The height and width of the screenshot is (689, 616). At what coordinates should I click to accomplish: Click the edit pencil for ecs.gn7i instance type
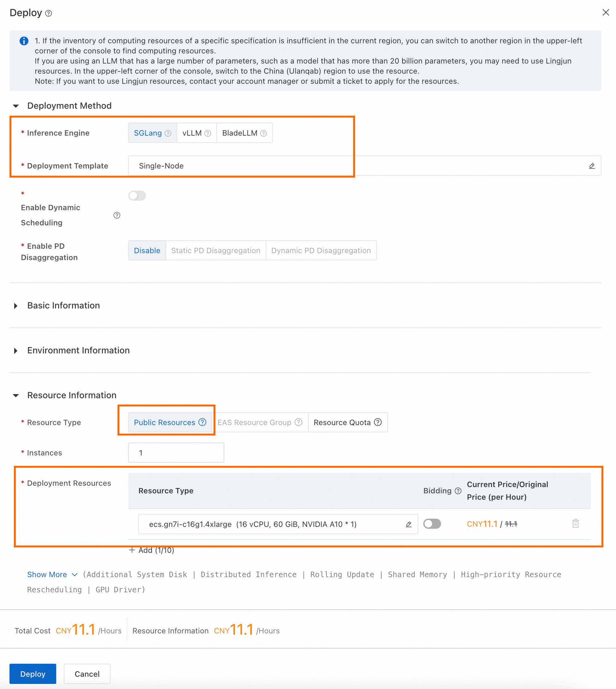tap(408, 524)
